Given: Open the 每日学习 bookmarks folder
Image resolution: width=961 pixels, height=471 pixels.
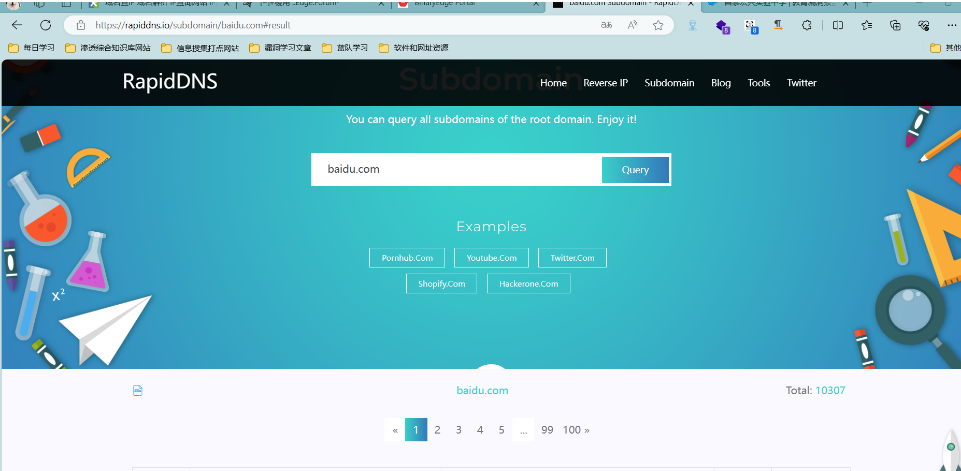Looking at the screenshot, I should (31, 47).
